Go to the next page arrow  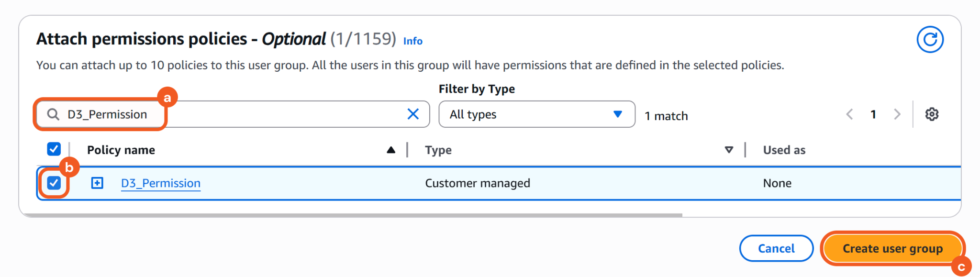[897, 114]
